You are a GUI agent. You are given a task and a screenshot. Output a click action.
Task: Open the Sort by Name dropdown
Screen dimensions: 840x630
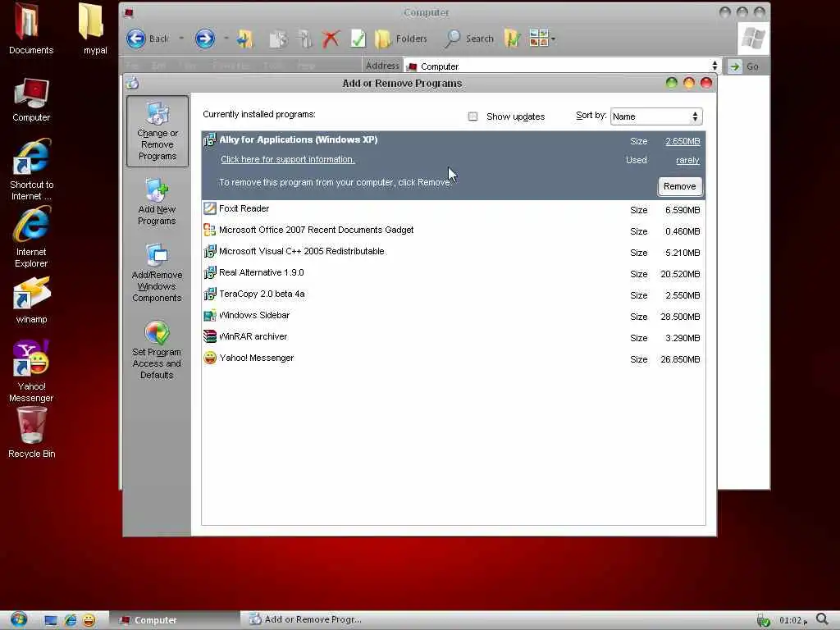click(x=656, y=116)
